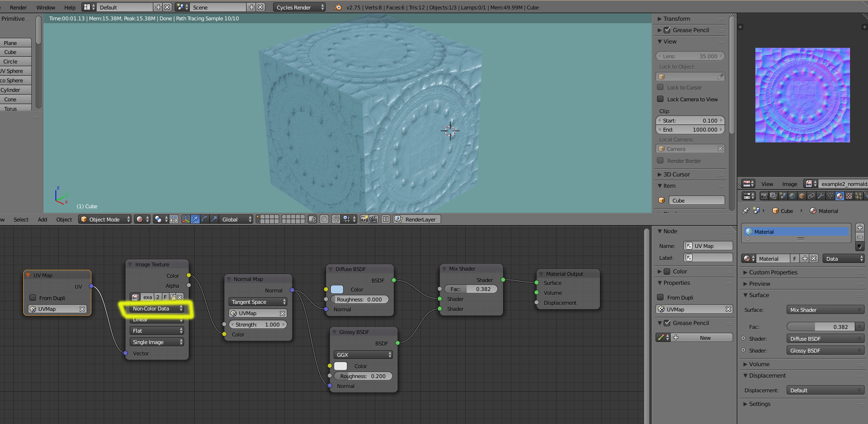Open the Add menu in 3D view
Screen dimensions: 868x424
coord(43,219)
